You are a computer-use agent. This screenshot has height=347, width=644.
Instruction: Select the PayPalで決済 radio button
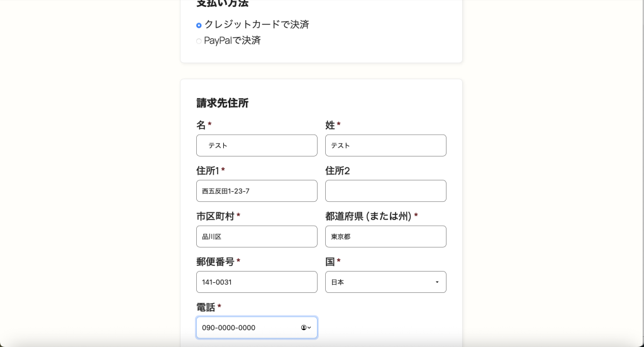[199, 41]
